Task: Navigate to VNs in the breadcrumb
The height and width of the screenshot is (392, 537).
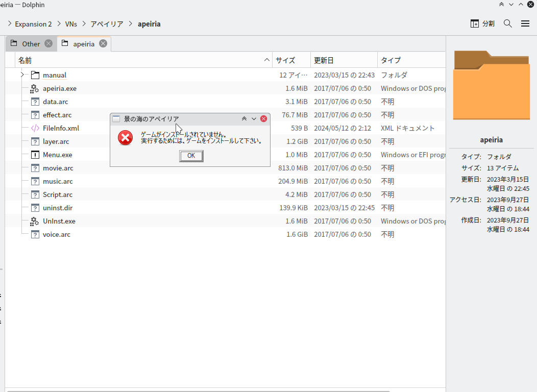Action: pyautogui.click(x=71, y=24)
